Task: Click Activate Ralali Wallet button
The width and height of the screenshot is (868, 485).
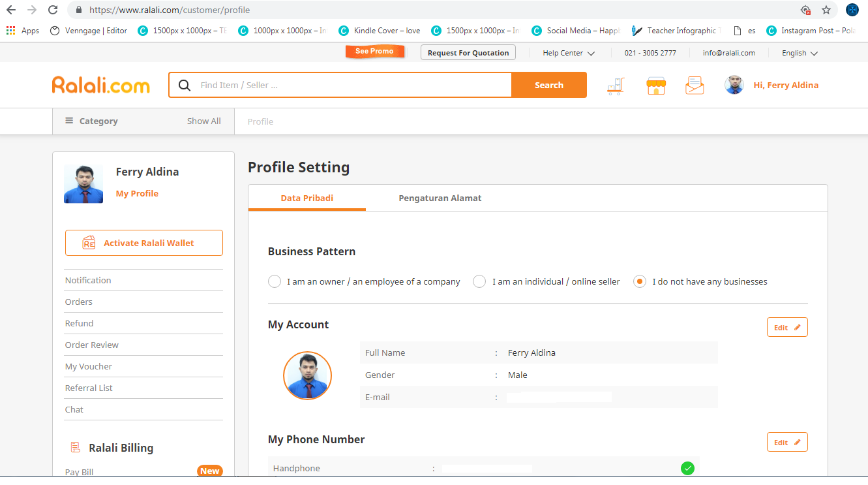Action: click(x=143, y=243)
